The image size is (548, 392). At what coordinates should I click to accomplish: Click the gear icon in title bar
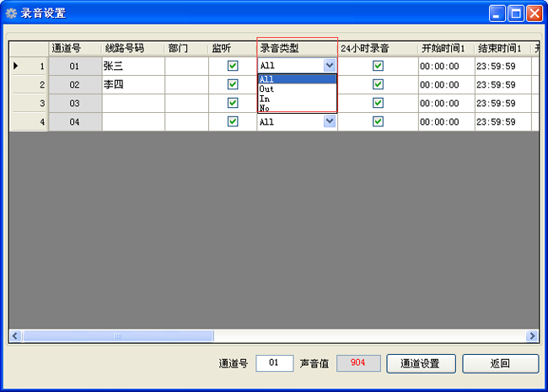click(x=11, y=13)
